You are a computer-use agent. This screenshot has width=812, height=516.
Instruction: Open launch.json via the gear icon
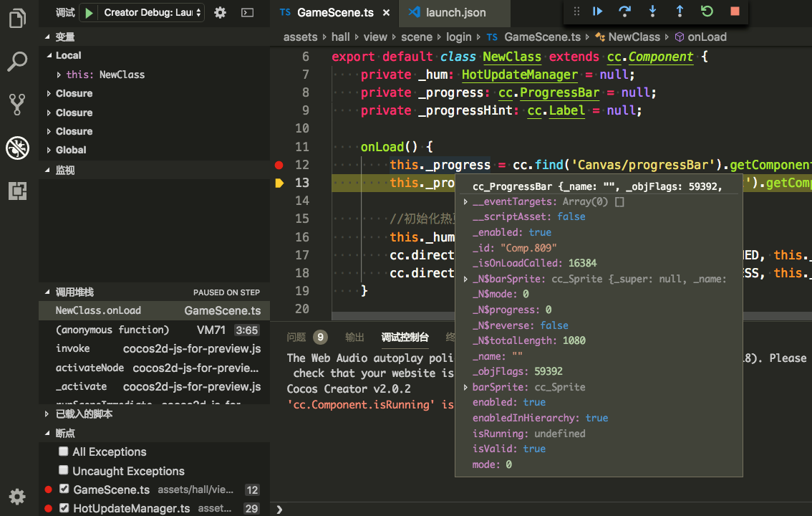221,12
